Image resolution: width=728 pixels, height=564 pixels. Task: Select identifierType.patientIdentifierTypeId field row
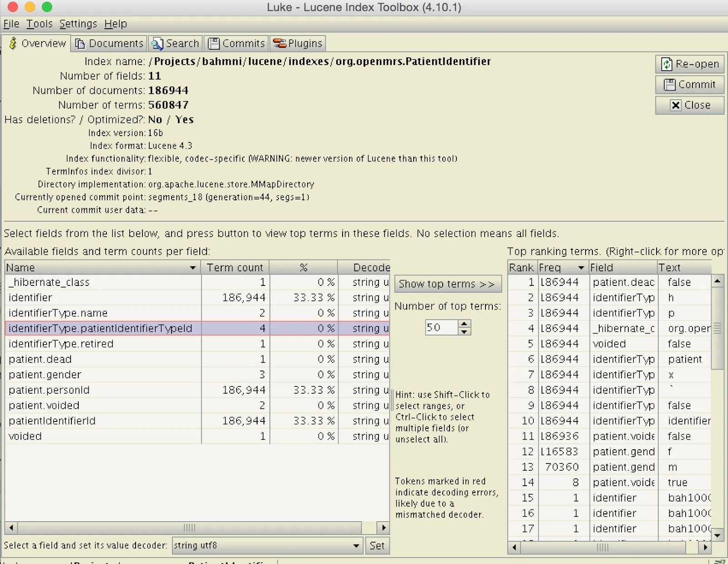click(197, 328)
